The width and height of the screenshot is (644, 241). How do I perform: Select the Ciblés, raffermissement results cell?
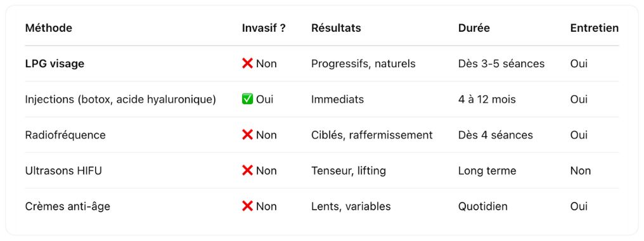(x=372, y=135)
